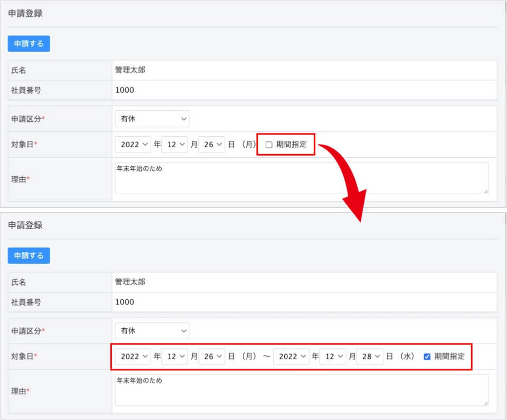Click resize handle of upper 理由 text area
This screenshot has height=420, width=507.
485,191
